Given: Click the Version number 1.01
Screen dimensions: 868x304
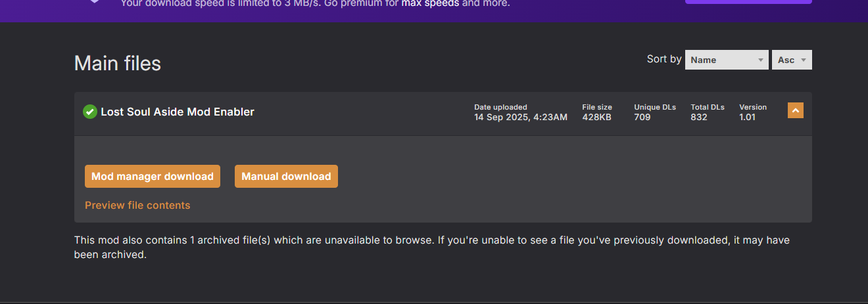Looking at the screenshot, I should click(x=747, y=117).
